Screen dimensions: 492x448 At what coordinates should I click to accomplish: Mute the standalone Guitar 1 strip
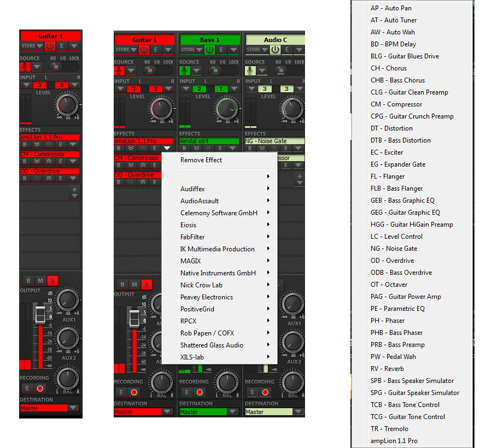pyautogui.click(x=40, y=281)
